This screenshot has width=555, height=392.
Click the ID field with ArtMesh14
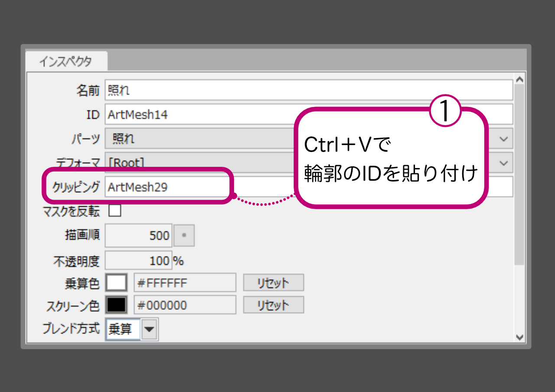point(309,114)
